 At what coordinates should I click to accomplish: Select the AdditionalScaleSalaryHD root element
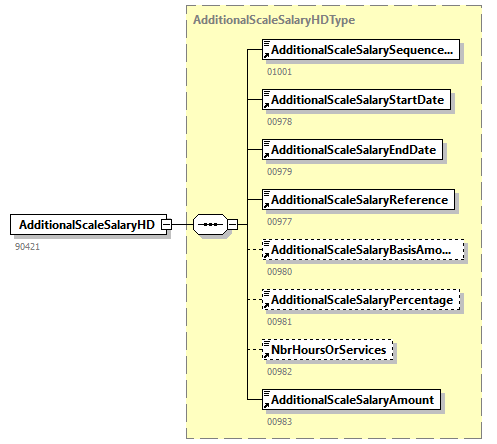(x=89, y=224)
